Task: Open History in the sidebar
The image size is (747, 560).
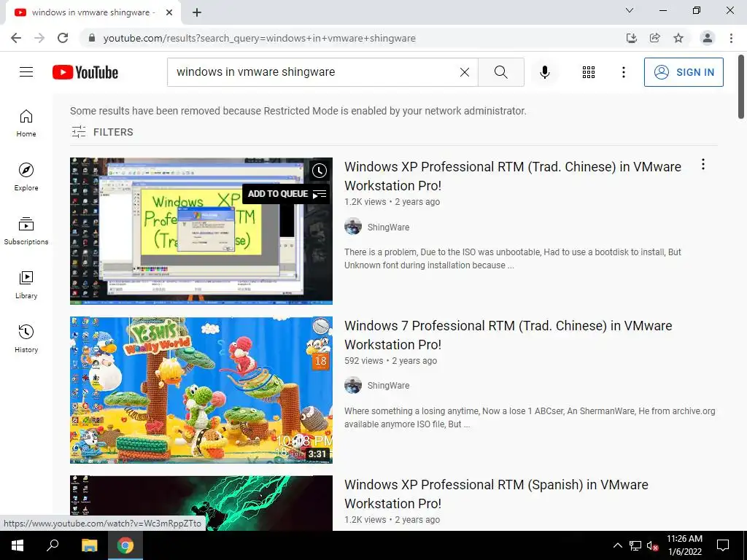Action: [26, 338]
